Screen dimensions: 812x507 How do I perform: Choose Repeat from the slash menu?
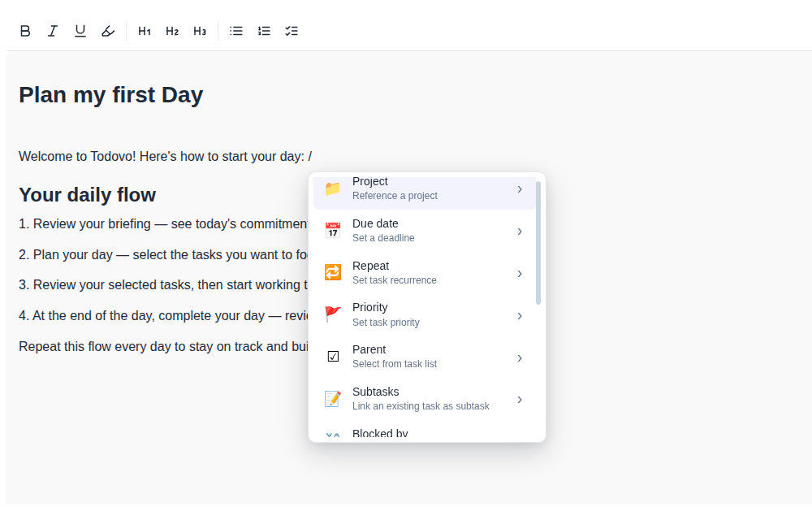[x=424, y=273]
